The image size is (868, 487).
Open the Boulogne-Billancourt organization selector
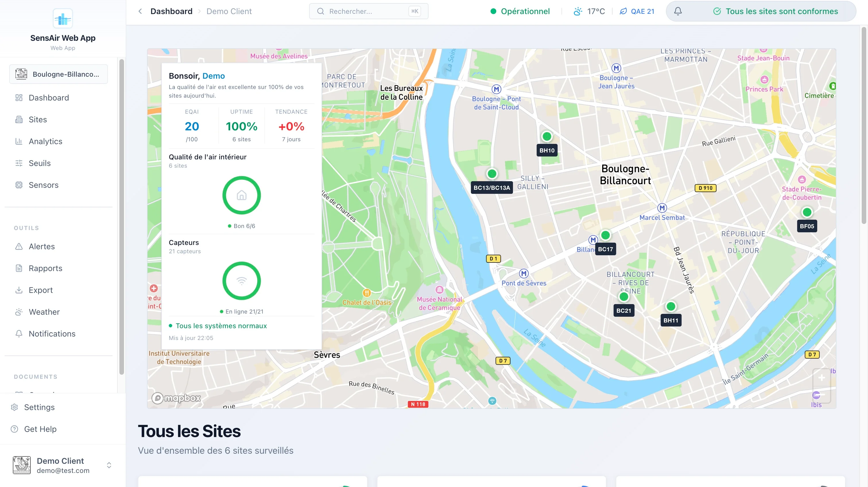click(x=59, y=74)
